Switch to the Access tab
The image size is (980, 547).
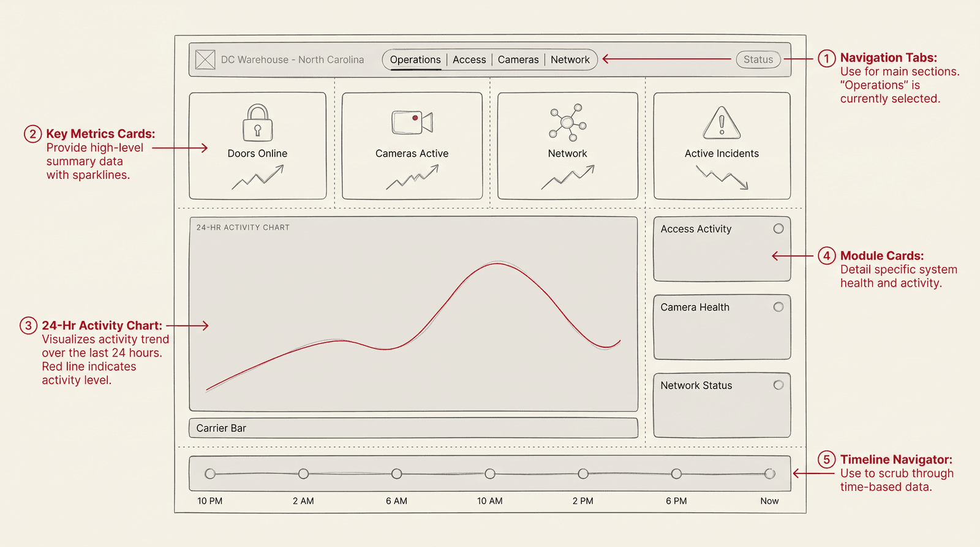pyautogui.click(x=469, y=59)
